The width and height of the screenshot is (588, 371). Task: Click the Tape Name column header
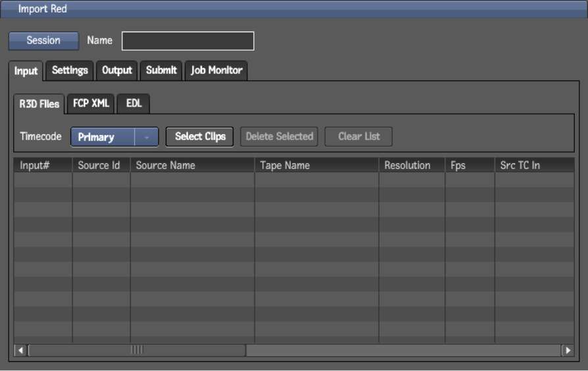tap(316, 165)
